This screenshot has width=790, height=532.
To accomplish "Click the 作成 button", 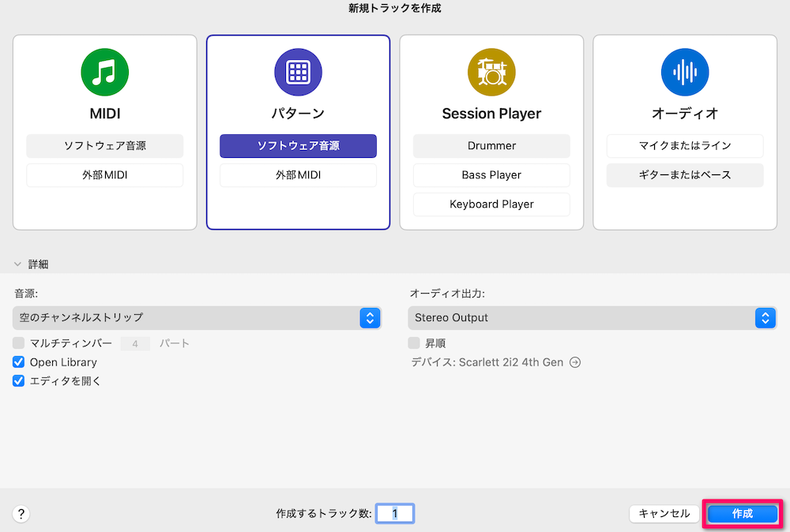I will click(742, 514).
